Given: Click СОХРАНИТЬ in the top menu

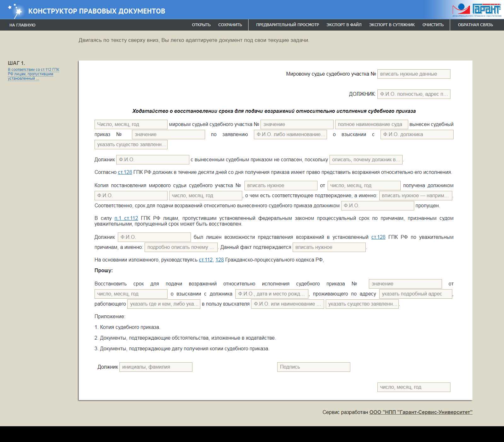Looking at the screenshot, I should click(x=230, y=25).
